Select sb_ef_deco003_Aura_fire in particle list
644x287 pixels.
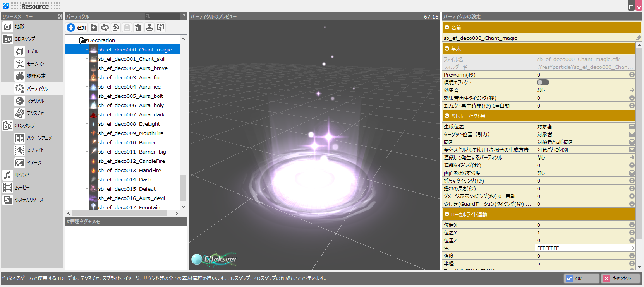coord(130,77)
